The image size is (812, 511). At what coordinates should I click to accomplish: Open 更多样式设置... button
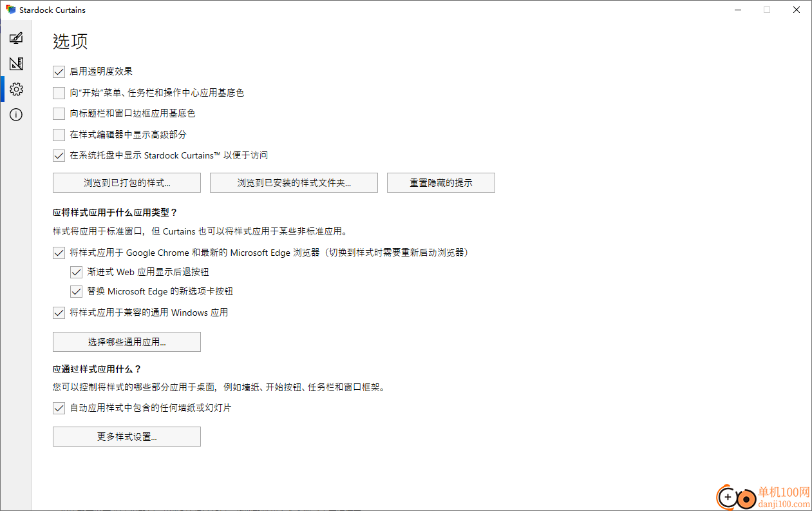tap(127, 436)
